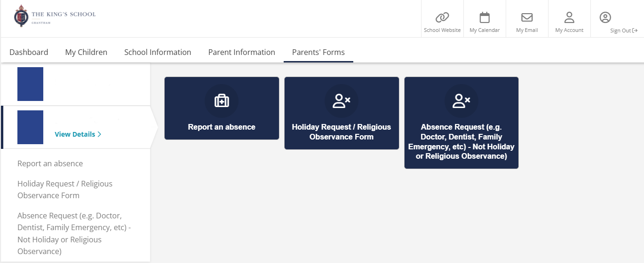
Task: Click the Report an absence sidebar link
Action: [50, 163]
